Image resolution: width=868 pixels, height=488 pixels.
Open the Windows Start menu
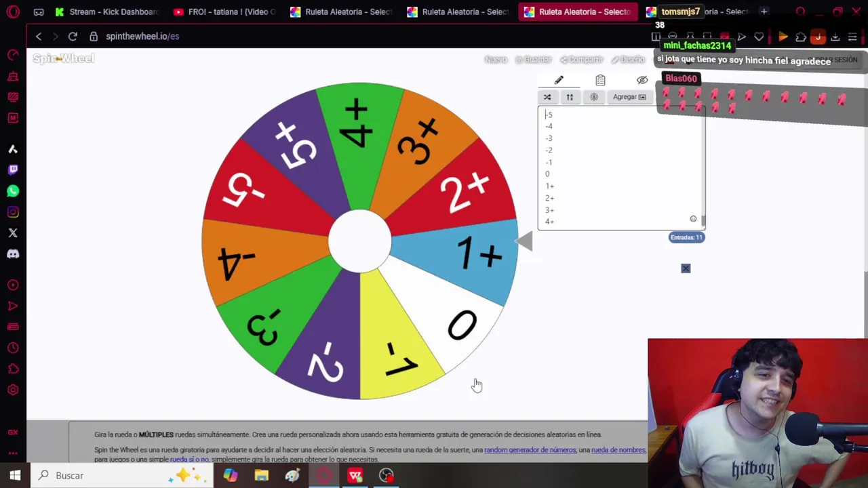pyautogui.click(x=15, y=475)
